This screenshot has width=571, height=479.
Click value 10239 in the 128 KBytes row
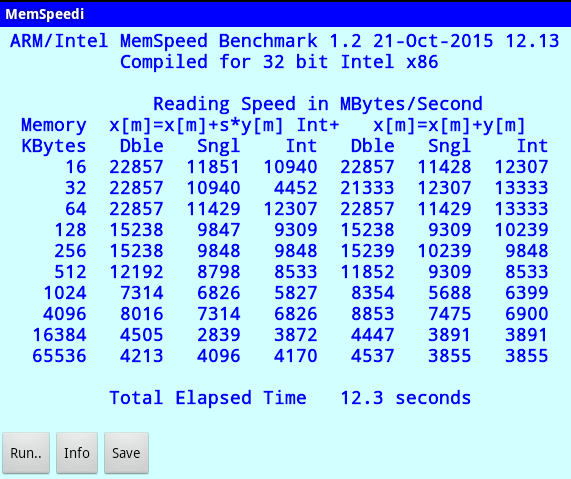521,230
